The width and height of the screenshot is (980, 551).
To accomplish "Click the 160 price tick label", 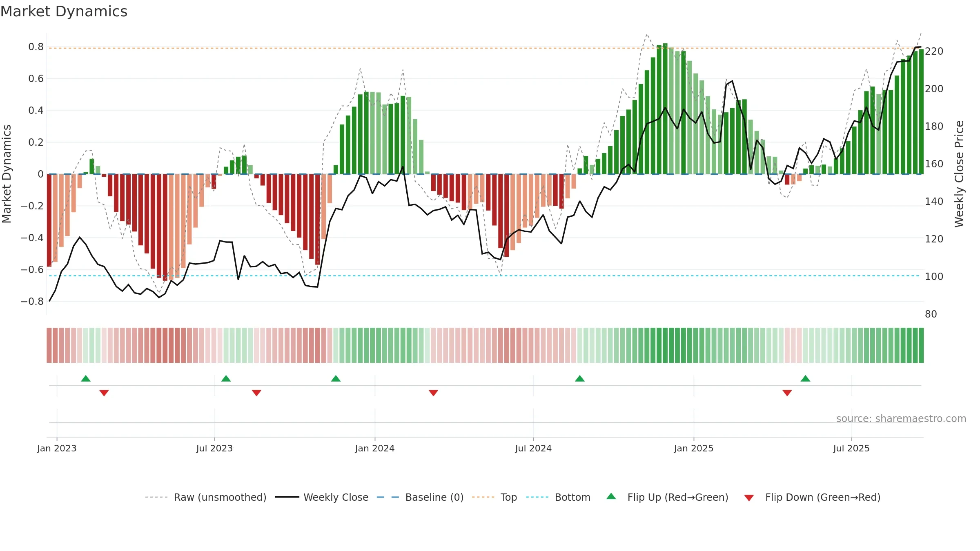I will pos(934,164).
